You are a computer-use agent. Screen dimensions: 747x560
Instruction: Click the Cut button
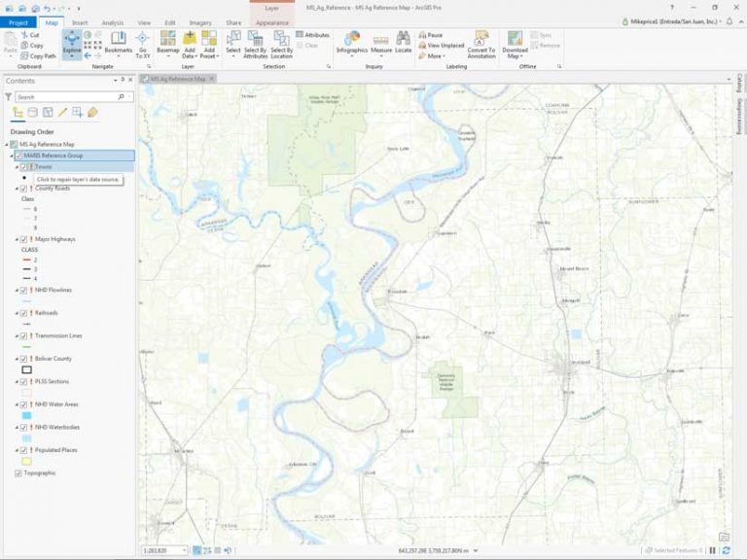coord(30,35)
